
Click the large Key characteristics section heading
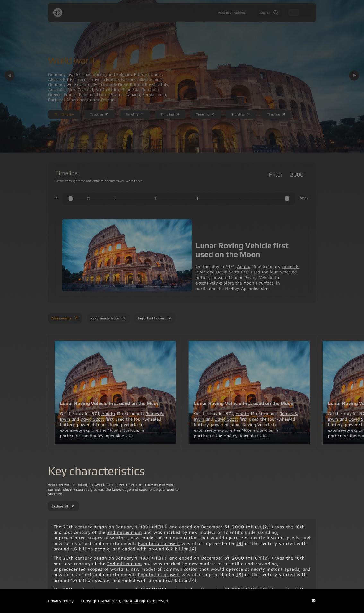coord(96,471)
